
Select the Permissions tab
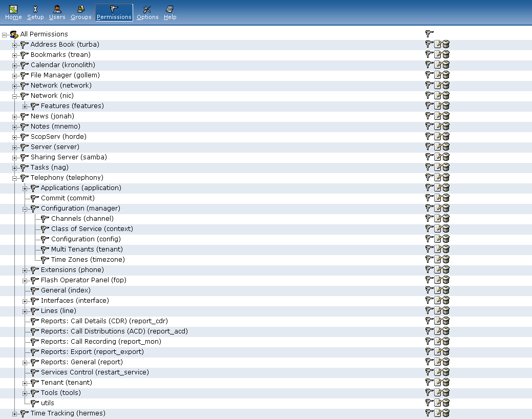point(114,13)
